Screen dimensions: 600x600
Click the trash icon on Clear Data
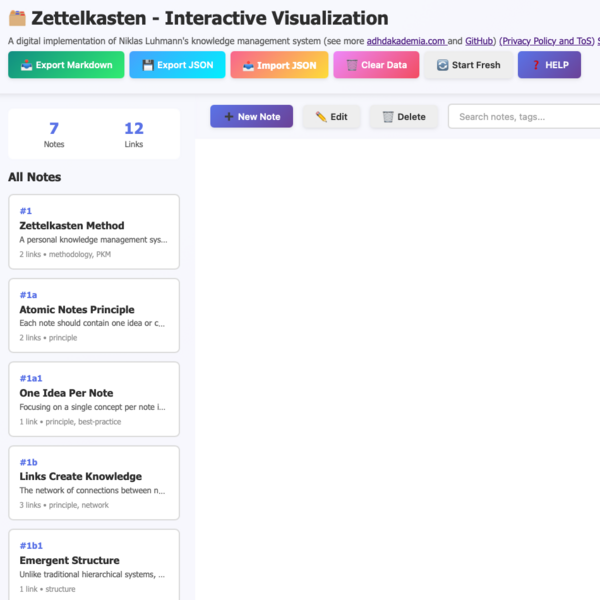[x=352, y=65]
